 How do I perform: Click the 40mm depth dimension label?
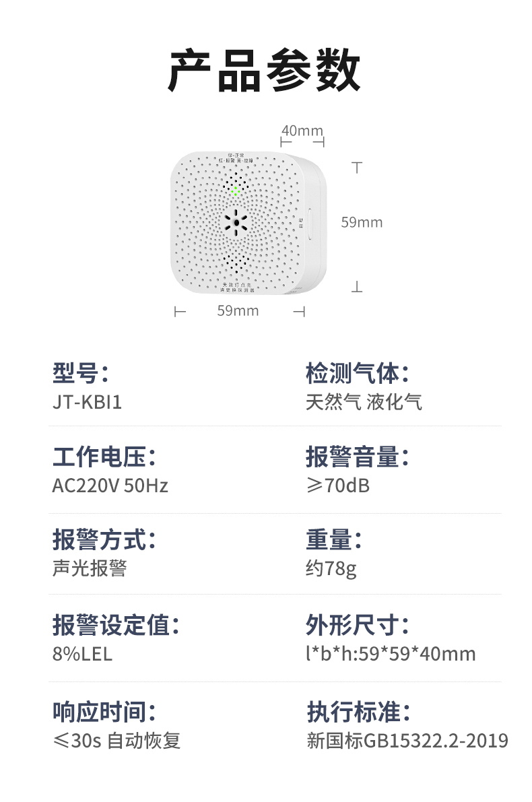[x=302, y=130]
